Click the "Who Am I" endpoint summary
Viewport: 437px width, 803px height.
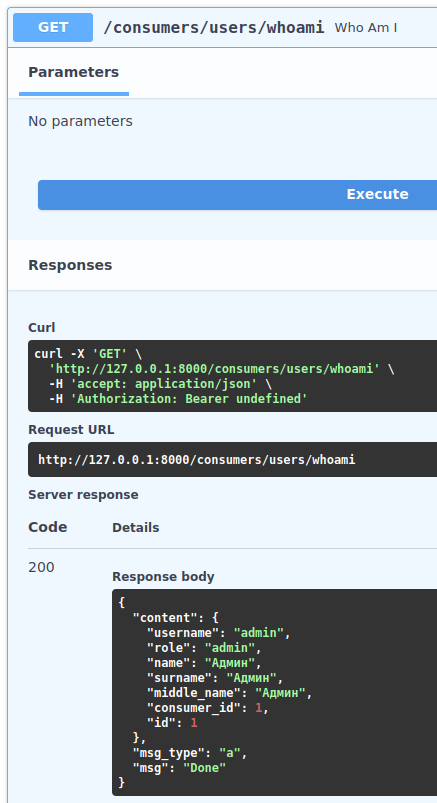click(x=366, y=28)
